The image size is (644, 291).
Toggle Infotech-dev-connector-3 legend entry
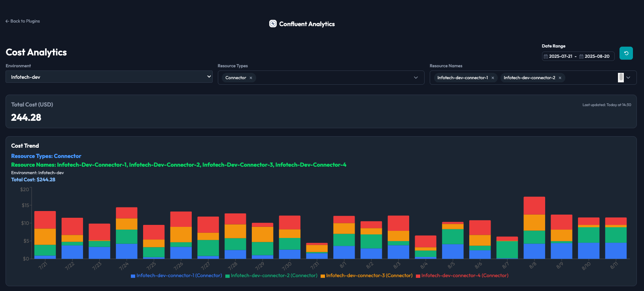tap(366, 276)
